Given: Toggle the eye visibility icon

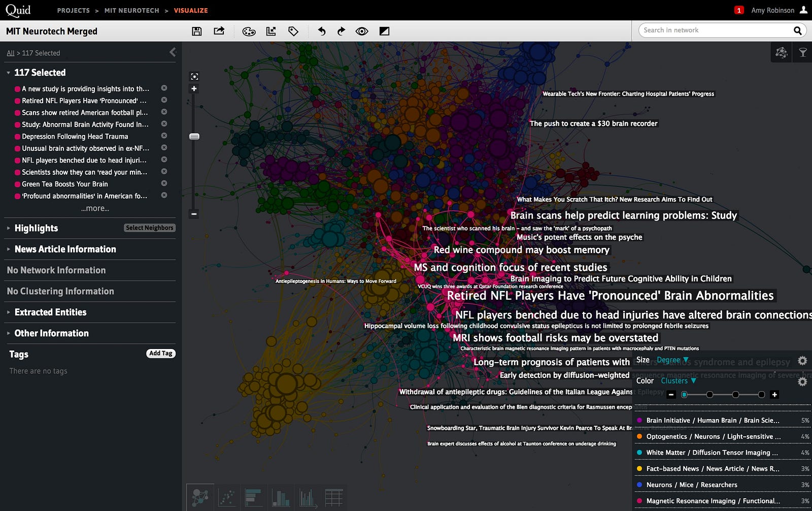Looking at the screenshot, I should pos(362,31).
